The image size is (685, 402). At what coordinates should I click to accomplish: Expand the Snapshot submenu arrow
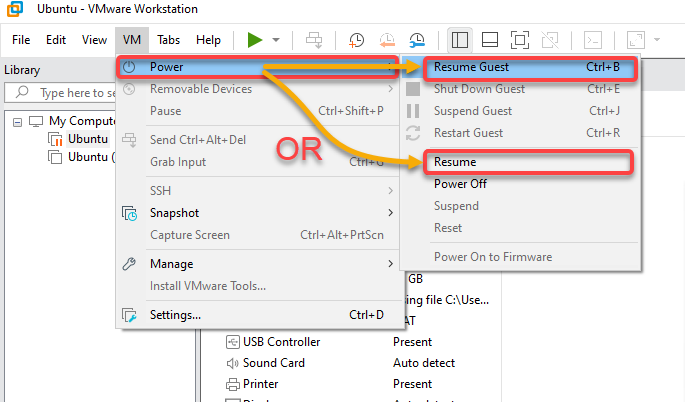click(390, 213)
